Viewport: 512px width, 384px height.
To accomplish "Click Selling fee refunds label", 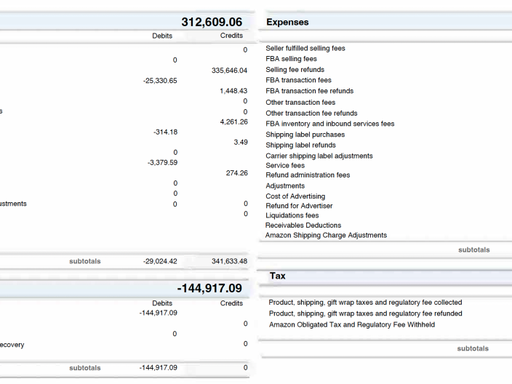I will 295,70.
